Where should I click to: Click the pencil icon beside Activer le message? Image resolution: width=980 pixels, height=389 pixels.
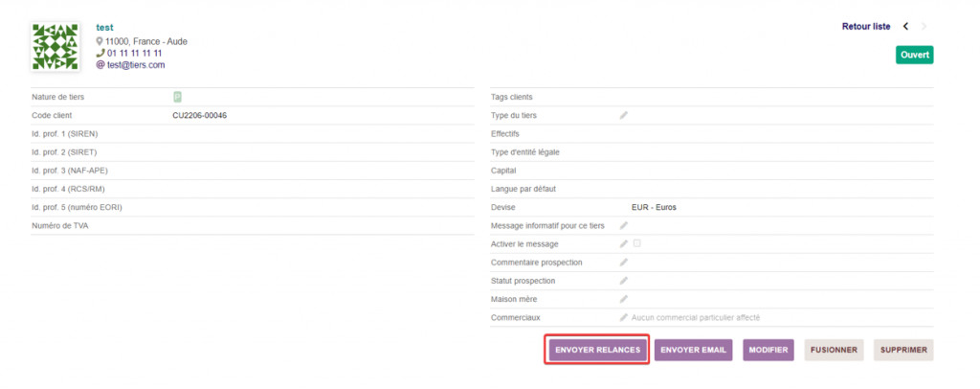tap(624, 244)
